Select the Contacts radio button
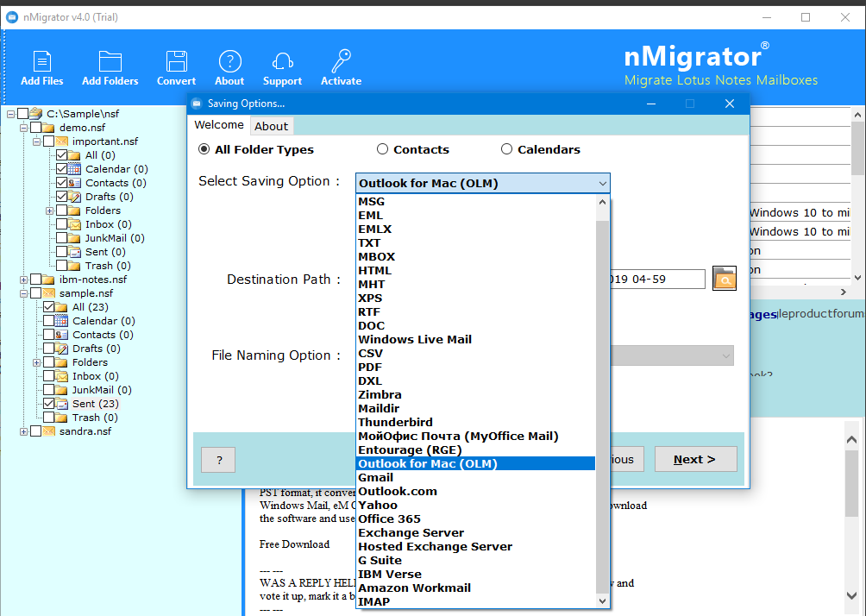This screenshot has width=866, height=616. pyautogui.click(x=382, y=149)
